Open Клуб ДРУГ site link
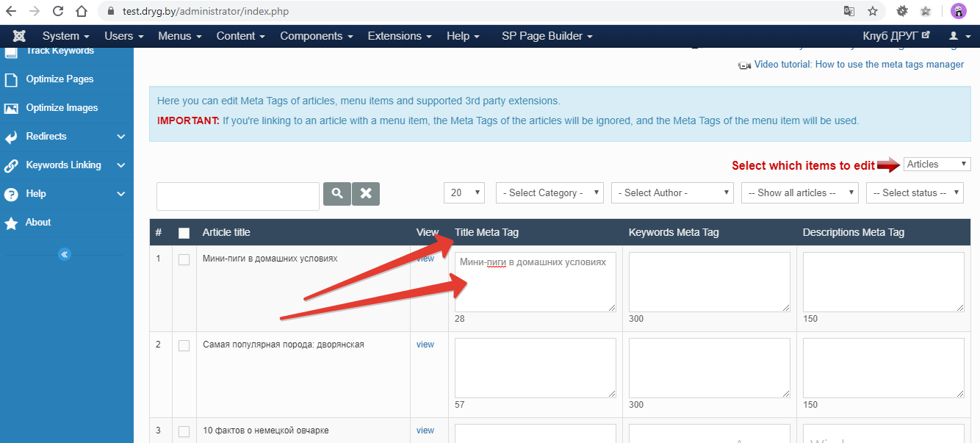This screenshot has height=443, width=980. [896, 36]
